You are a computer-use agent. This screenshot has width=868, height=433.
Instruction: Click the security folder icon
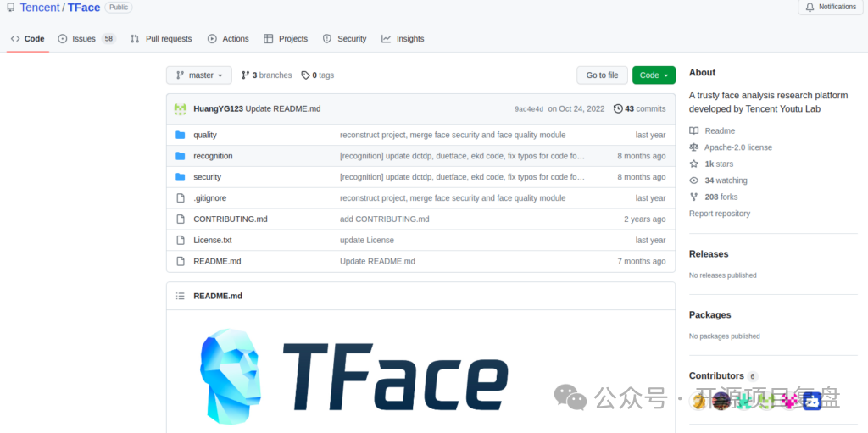pos(180,177)
